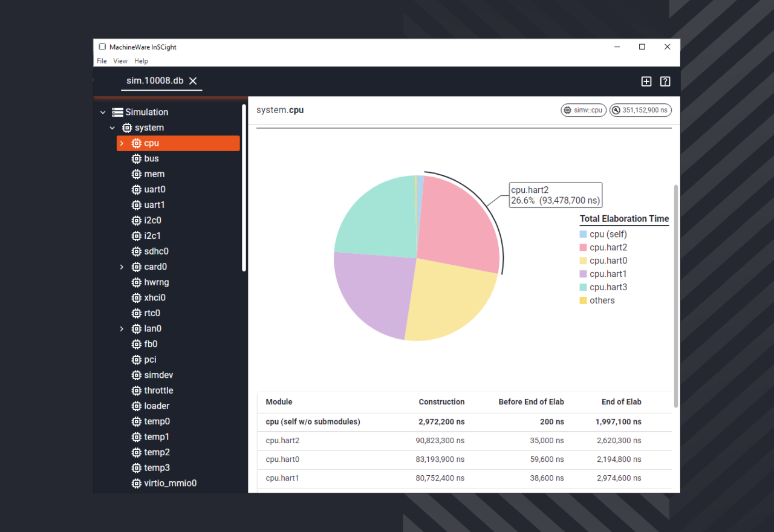Collapse the system tree node
Image resolution: width=774 pixels, height=532 pixels.
(112, 128)
